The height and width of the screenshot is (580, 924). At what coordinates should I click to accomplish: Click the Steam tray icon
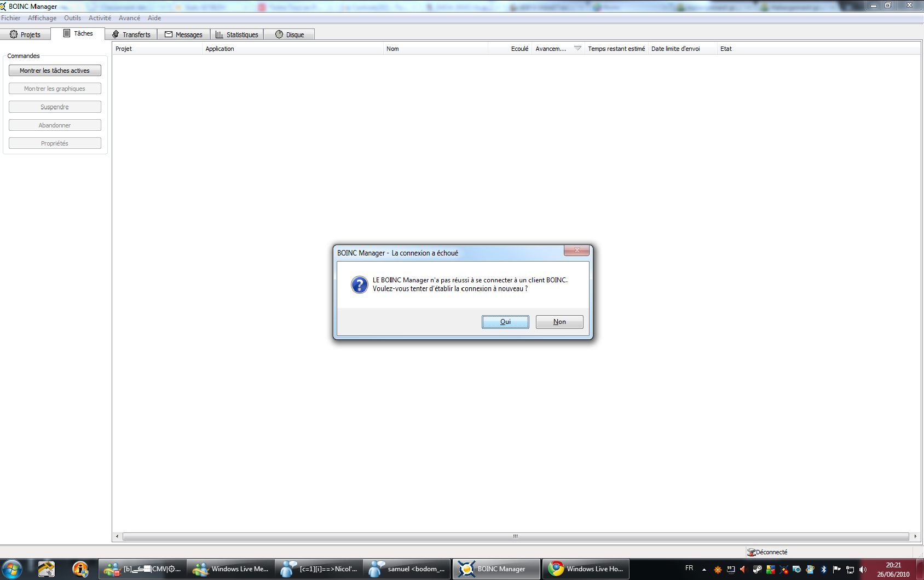(757, 569)
